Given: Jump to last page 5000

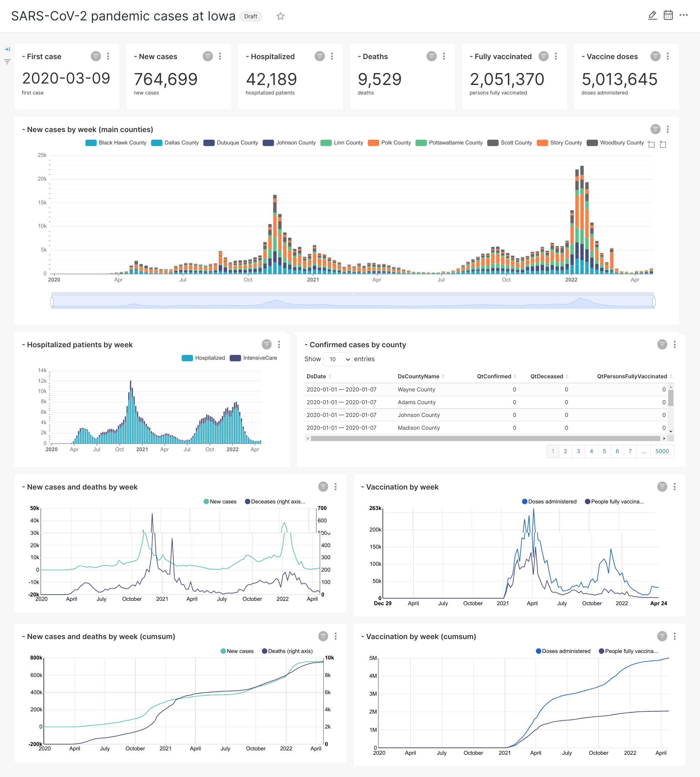Looking at the screenshot, I should click(662, 451).
